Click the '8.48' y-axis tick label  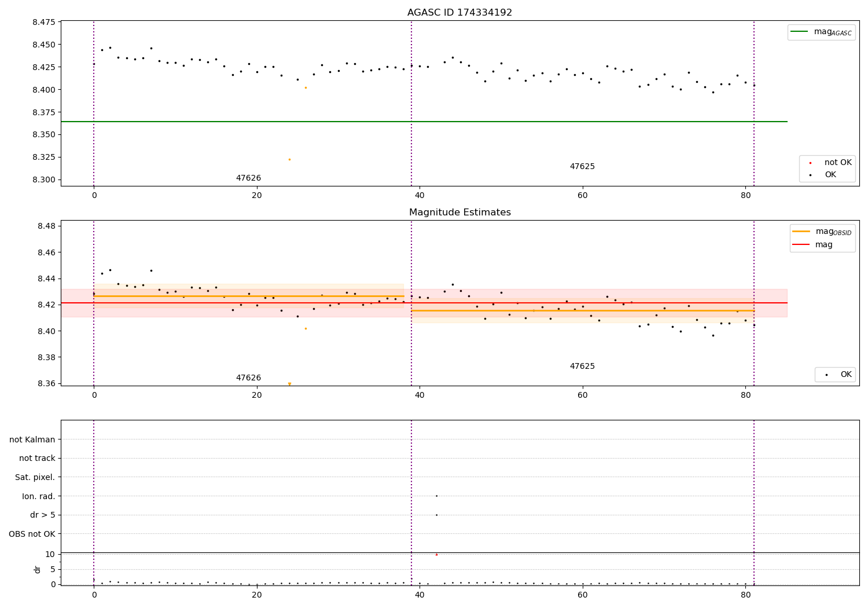46,226
